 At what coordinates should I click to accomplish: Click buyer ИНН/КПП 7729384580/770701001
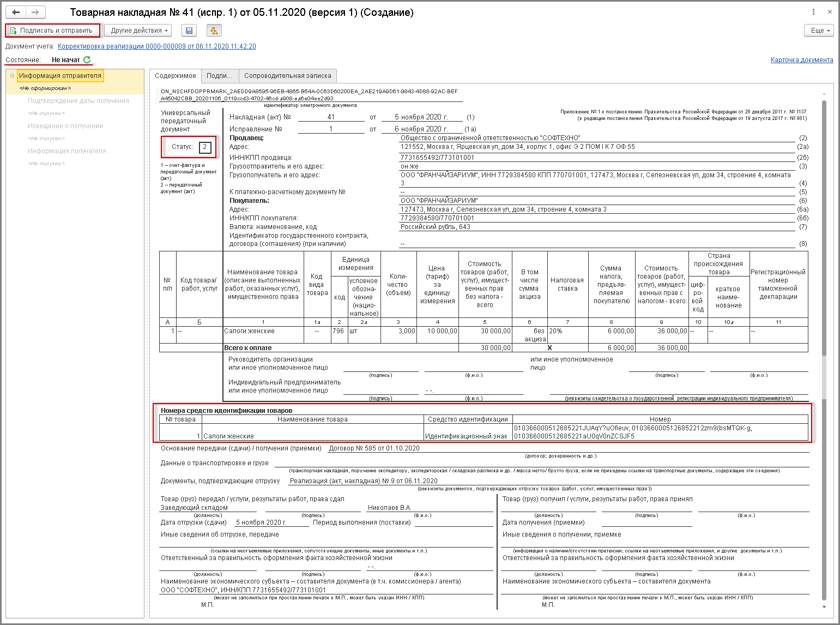pos(437,218)
